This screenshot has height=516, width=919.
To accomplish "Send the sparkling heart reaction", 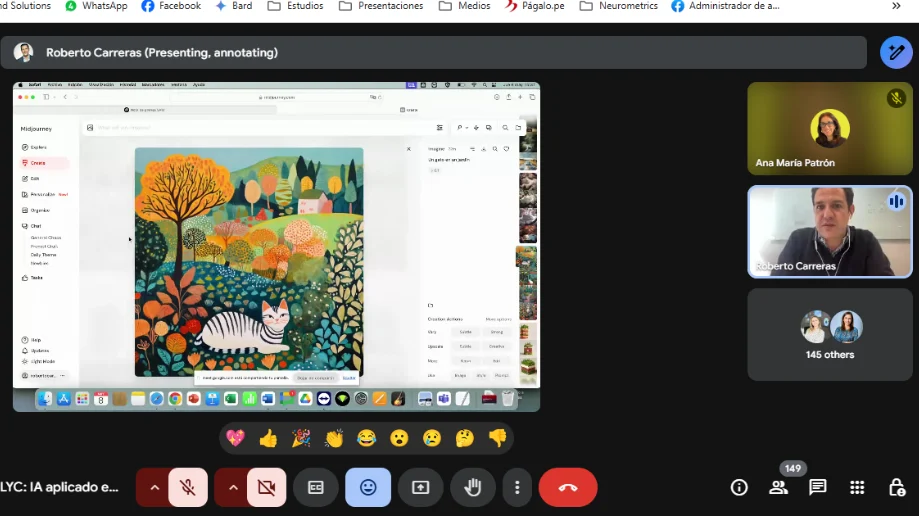I will click(x=236, y=438).
